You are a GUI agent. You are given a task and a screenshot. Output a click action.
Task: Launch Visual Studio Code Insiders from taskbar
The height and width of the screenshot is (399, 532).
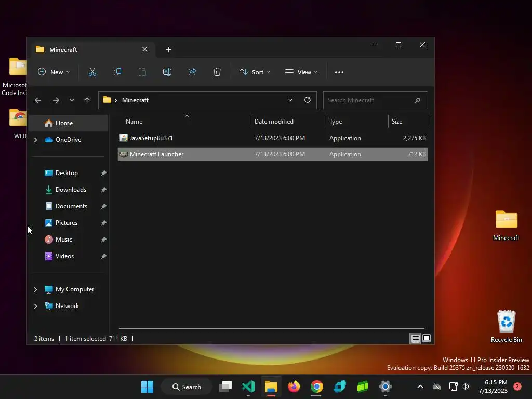click(x=248, y=387)
